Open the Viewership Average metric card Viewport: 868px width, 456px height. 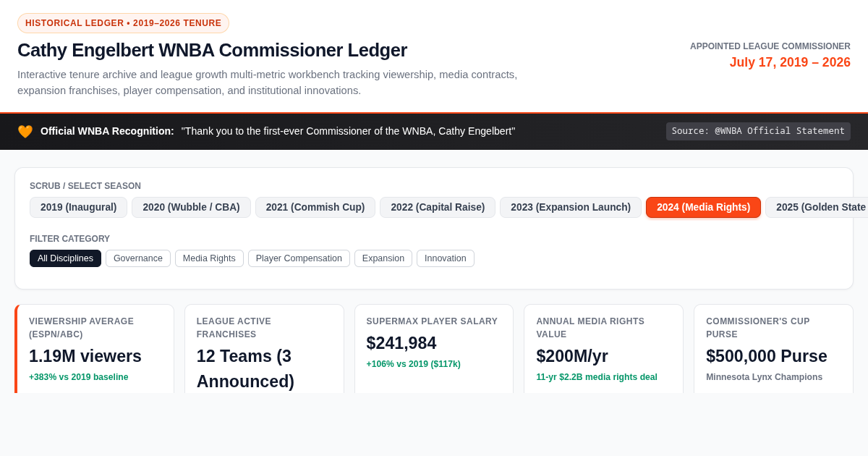coord(94,349)
